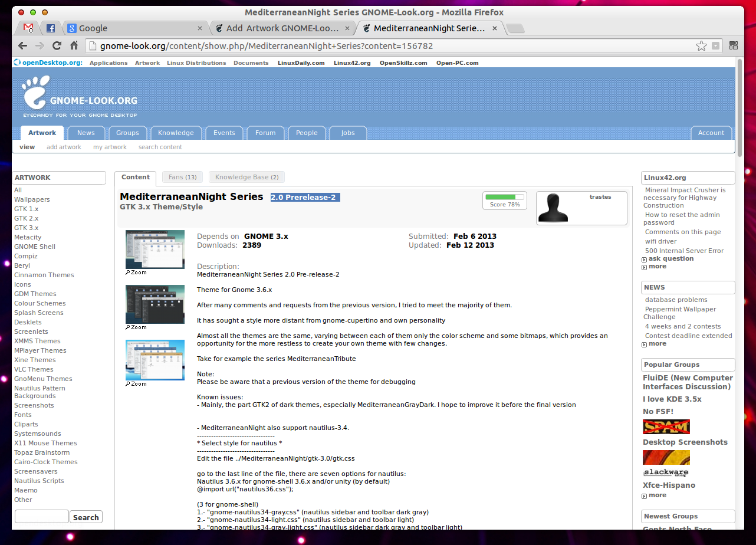Viewport: 756px width, 545px height.
Task: Open the trastes user profile link
Action: pyautogui.click(x=600, y=197)
